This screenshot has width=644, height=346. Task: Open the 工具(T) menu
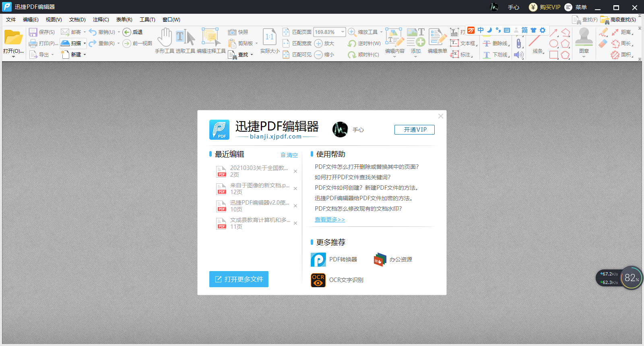[147, 20]
